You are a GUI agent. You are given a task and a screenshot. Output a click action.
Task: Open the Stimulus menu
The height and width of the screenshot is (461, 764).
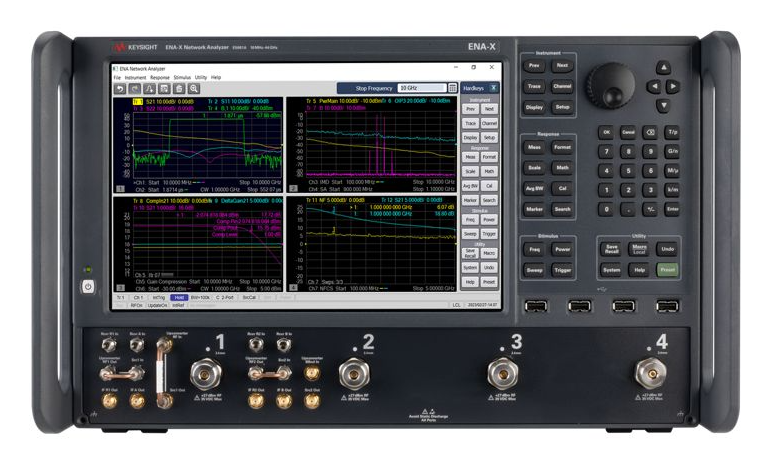pos(182,77)
